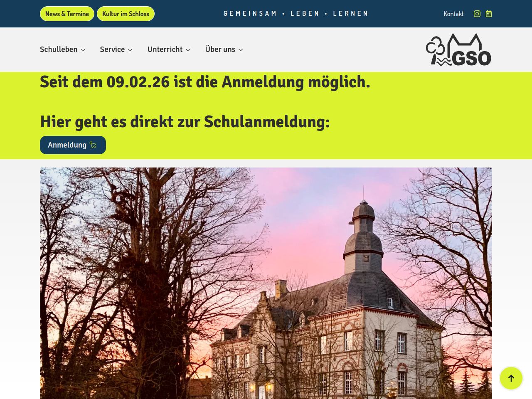Open the Instagram icon link

coord(477,14)
